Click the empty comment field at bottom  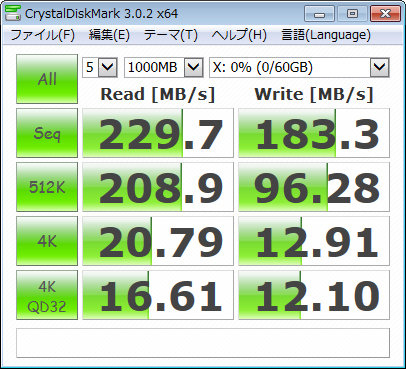click(x=203, y=343)
